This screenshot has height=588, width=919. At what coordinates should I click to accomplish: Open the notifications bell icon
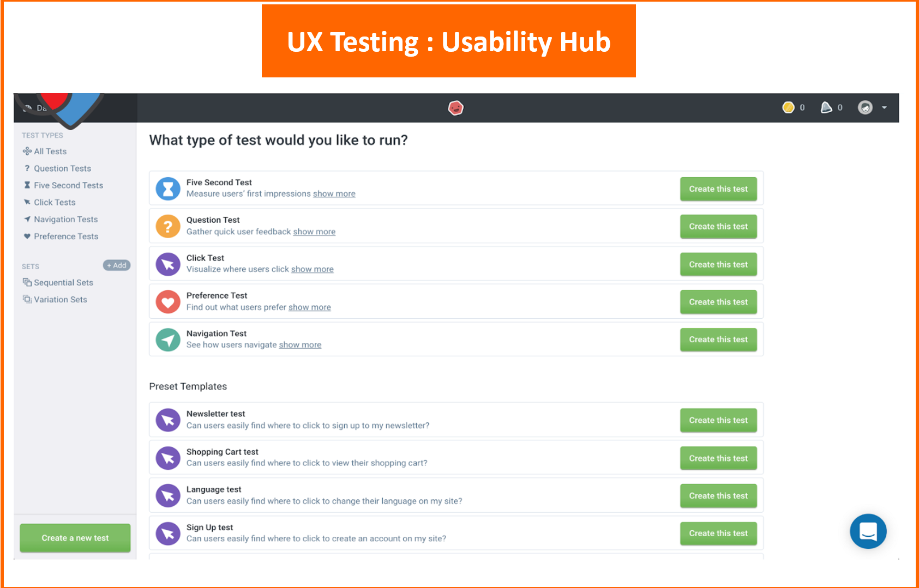click(826, 107)
